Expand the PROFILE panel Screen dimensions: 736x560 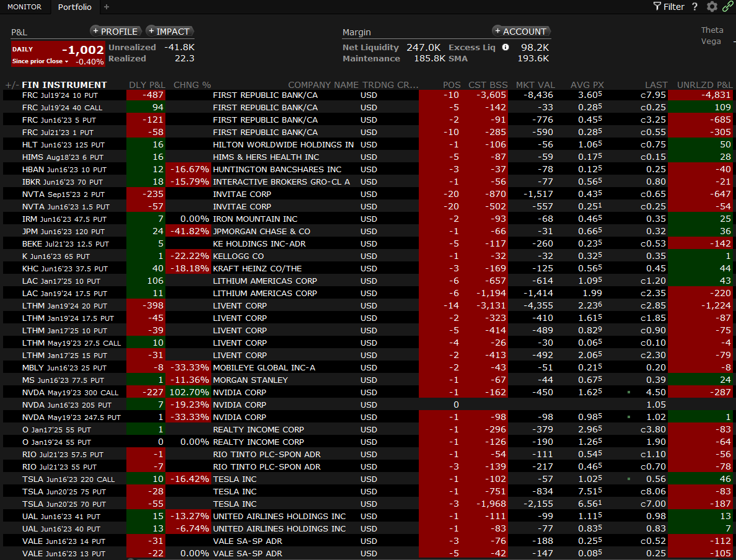click(115, 31)
